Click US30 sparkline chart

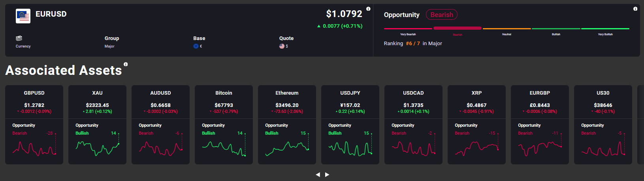point(603,149)
